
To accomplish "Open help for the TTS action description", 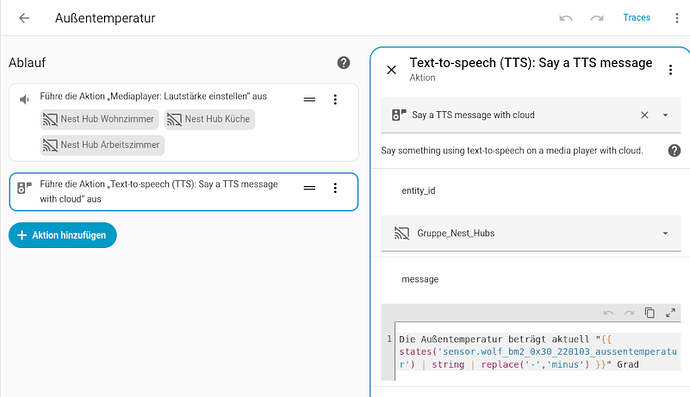I will coord(674,151).
